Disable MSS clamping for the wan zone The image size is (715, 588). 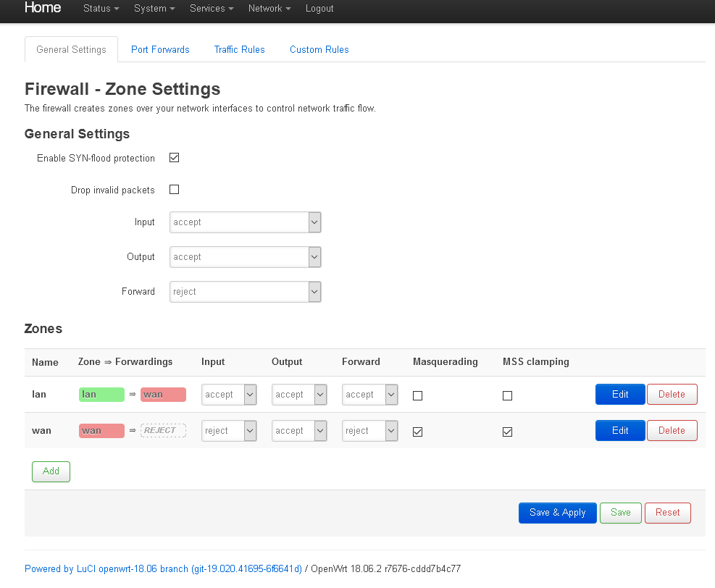(x=508, y=432)
